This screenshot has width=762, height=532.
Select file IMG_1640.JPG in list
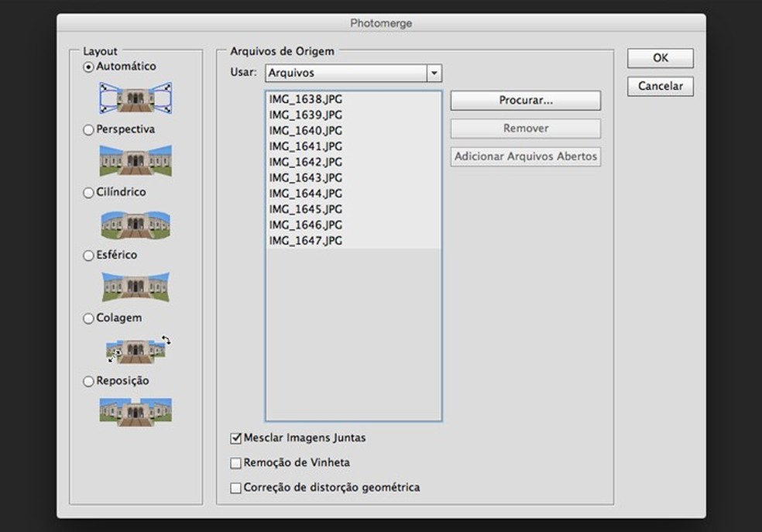pos(353,131)
